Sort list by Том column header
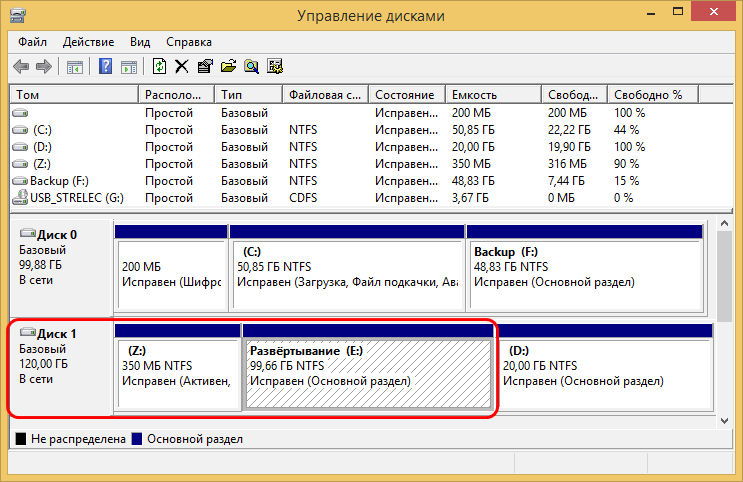 pyautogui.click(x=73, y=94)
